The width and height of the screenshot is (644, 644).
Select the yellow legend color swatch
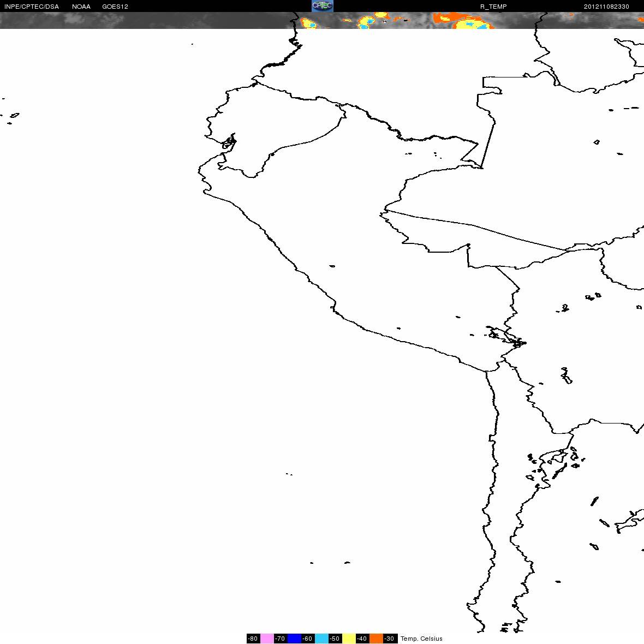[x=349, y=639]
